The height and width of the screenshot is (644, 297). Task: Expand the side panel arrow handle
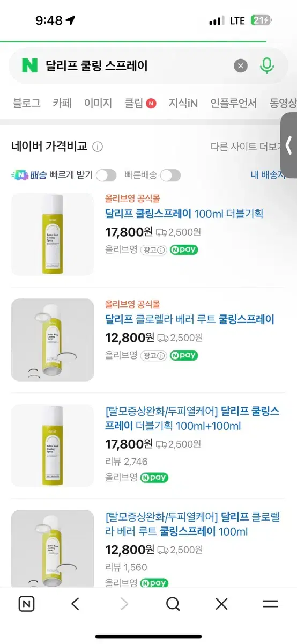[289, 145]
